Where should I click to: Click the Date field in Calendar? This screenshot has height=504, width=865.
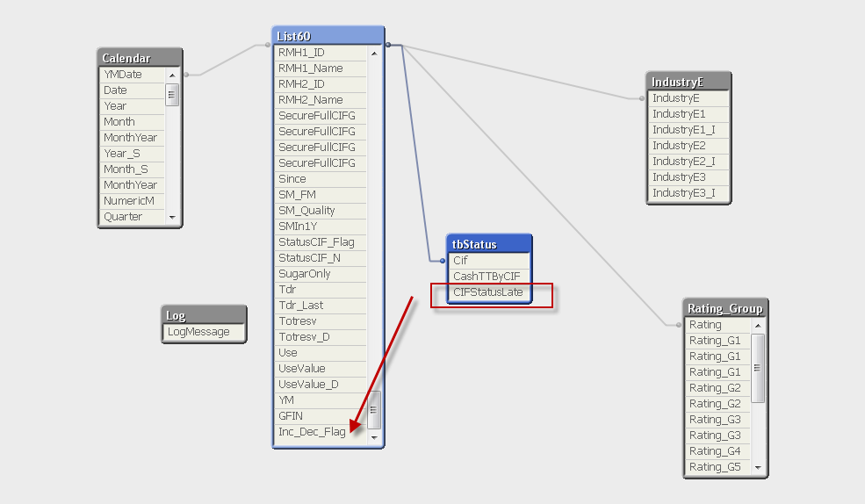[x=133, y=90]
